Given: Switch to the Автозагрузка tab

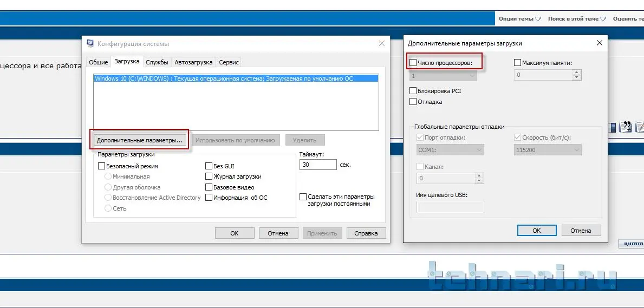Looking at the screenshot, I should [193, 62].
